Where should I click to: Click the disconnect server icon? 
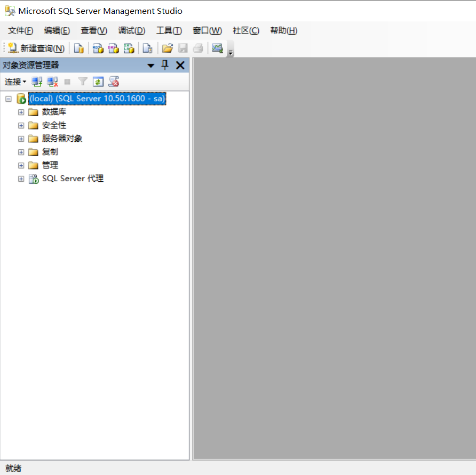(x=52, y=82)
